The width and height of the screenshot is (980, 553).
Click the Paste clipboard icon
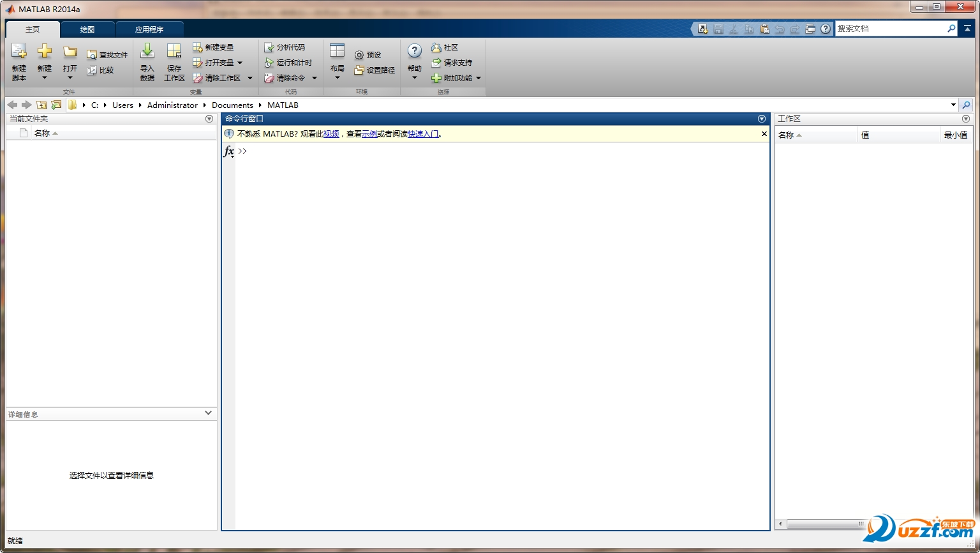(x=764, y=29)
